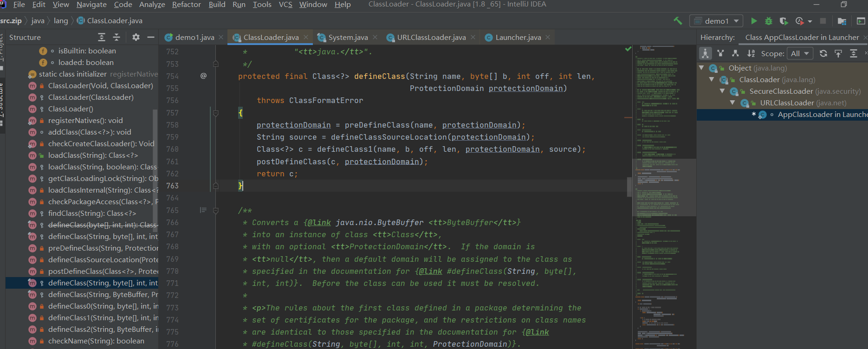Click the grey stop button
The height and width of the screenshot is (349, 868).
pyautogui.click(x=823, y=21)
